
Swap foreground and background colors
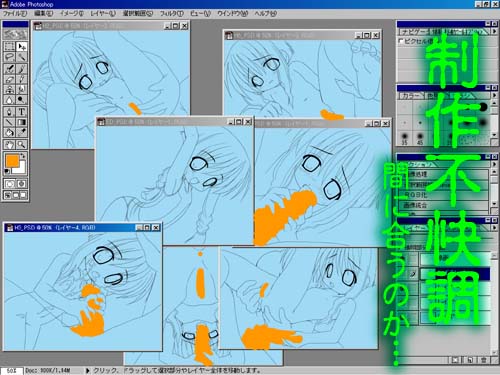(23, 156)
